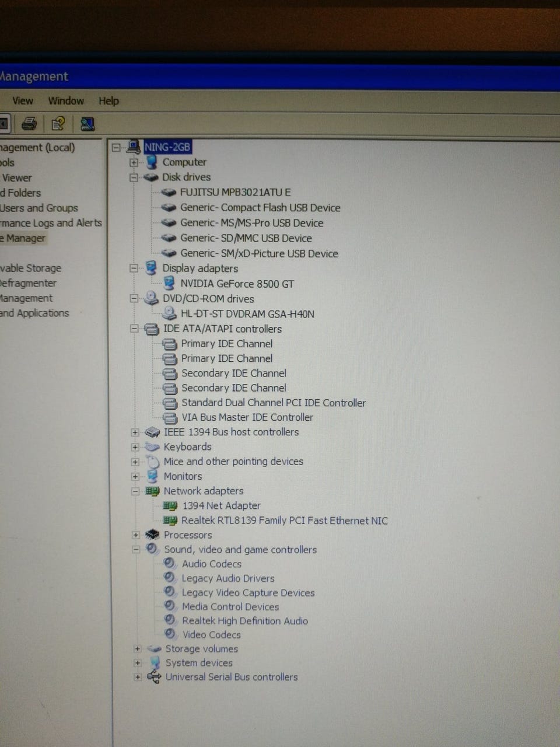
Task: Click the Monitors category icon
Action: (x=153, y=476)
